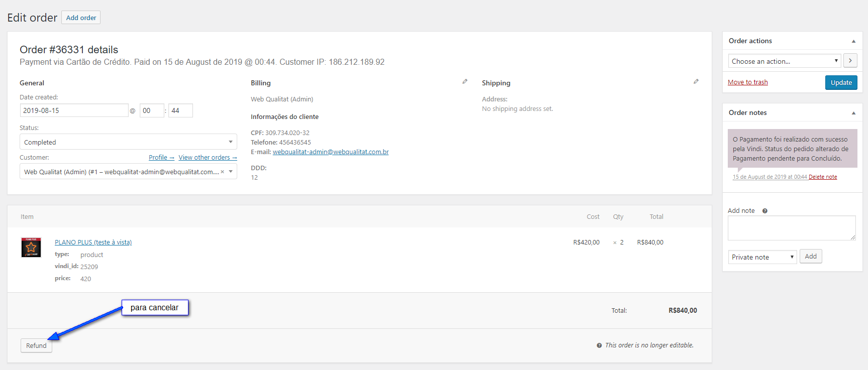Open the Private note type dropdown
868x370 pixels.
tap(762, 257)
